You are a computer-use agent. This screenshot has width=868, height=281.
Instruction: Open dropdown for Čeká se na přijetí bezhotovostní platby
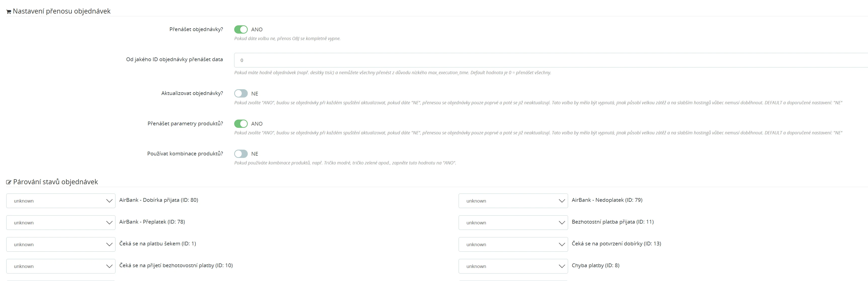click(61, 266)
